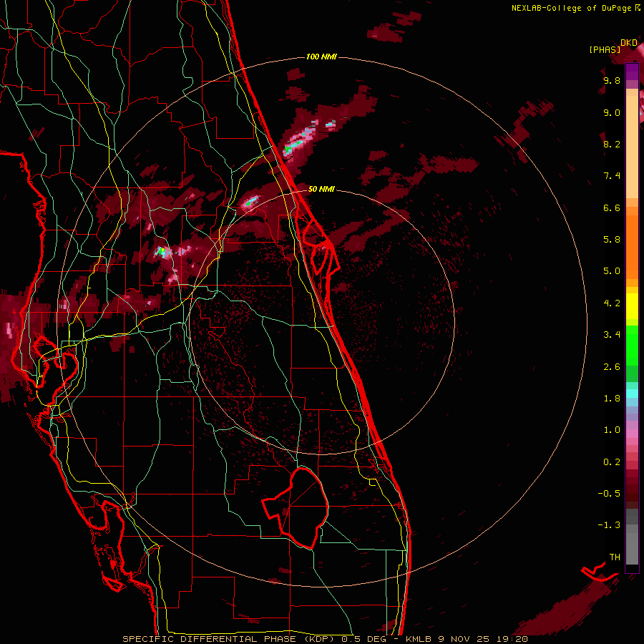The image size is (644, 644).
Task: Click the TH threshold label on the legend
Action: (x=615, y=557)
